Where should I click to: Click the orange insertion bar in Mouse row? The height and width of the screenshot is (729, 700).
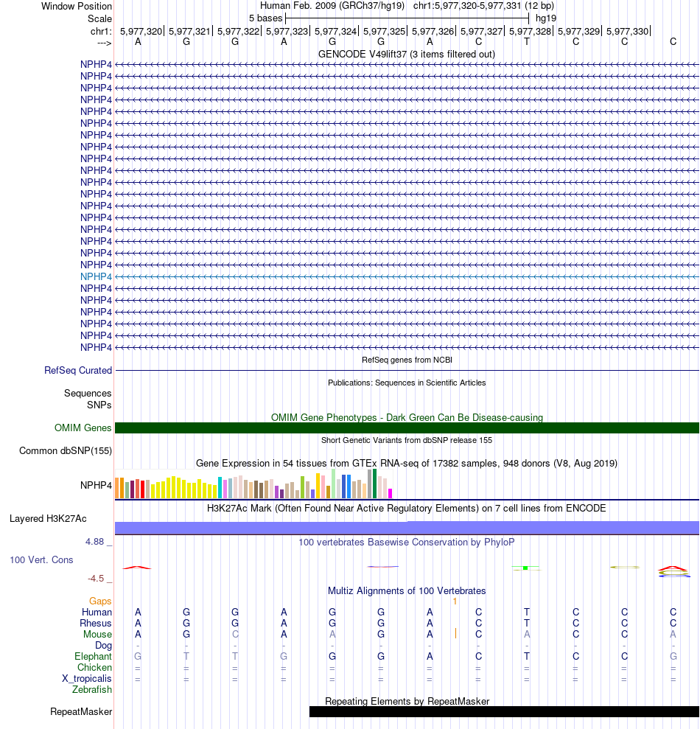455,633
